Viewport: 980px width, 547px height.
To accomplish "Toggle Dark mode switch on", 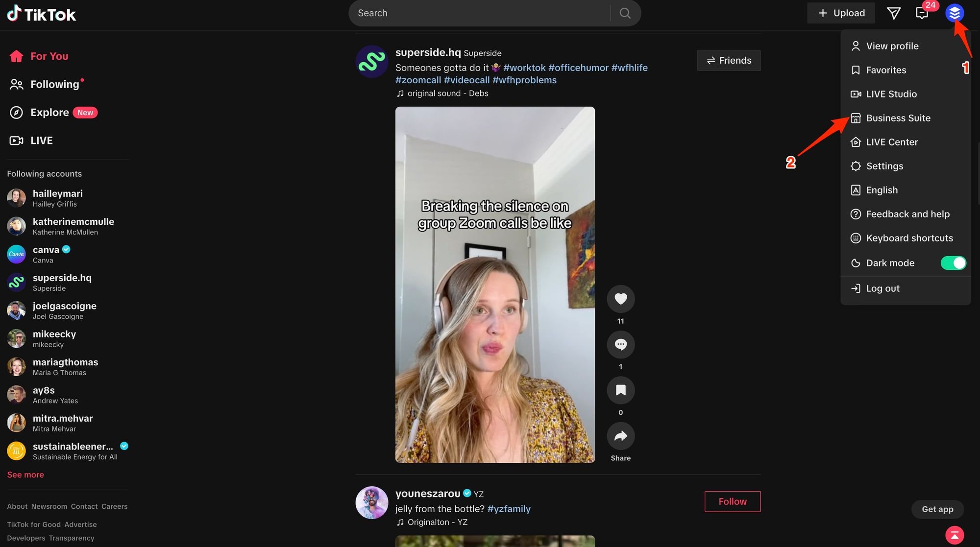I will pos(954,262).
